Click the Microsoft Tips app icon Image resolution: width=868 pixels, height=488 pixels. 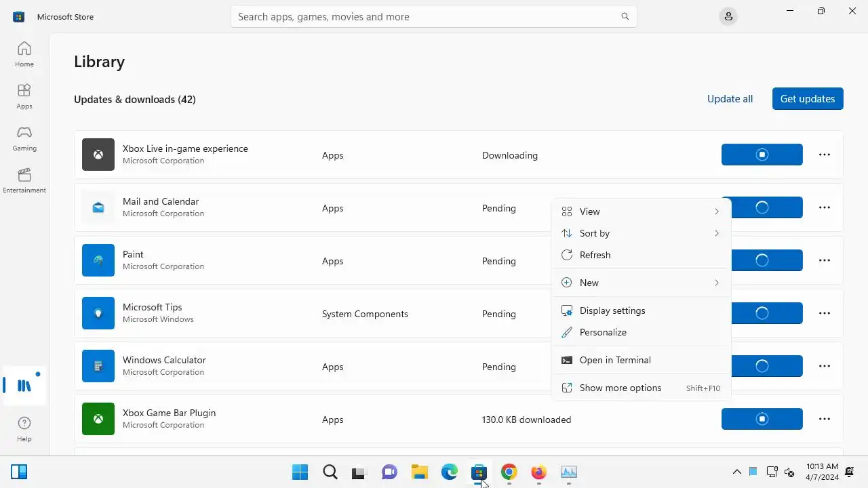pos(98,313)
